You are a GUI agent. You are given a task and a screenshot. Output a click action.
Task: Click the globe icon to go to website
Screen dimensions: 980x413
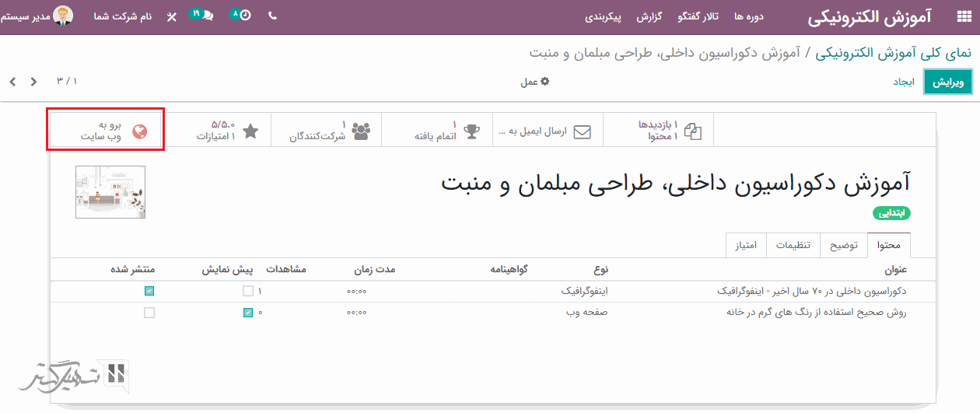(140, 131)
